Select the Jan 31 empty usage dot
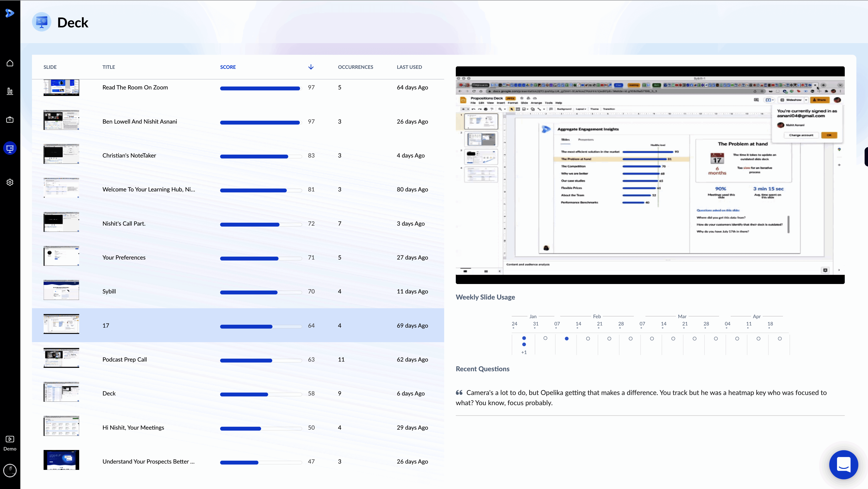 coord(545,338)
